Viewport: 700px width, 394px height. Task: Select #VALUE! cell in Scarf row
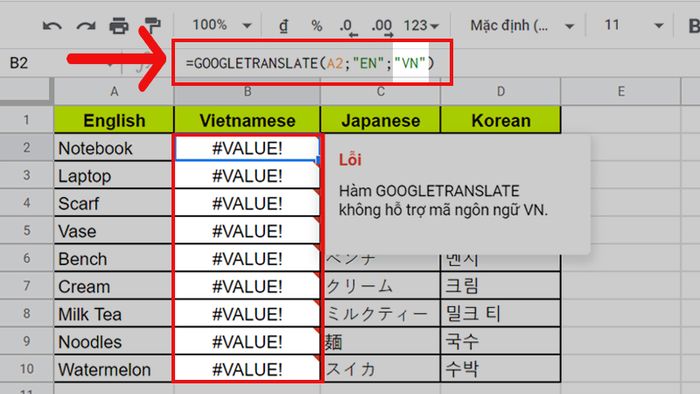coord(247,203)
